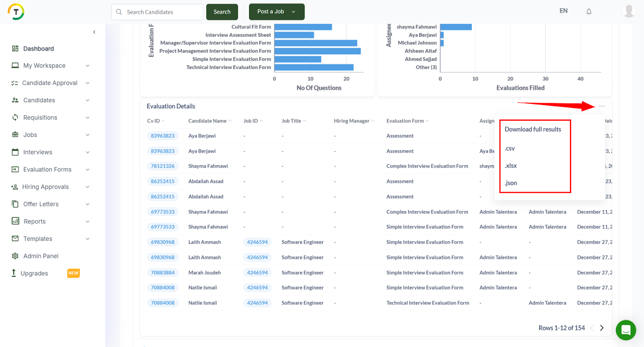Open Dashboard from the sidebar
Viewport: 644px width, 347px height.
(38, 49)
